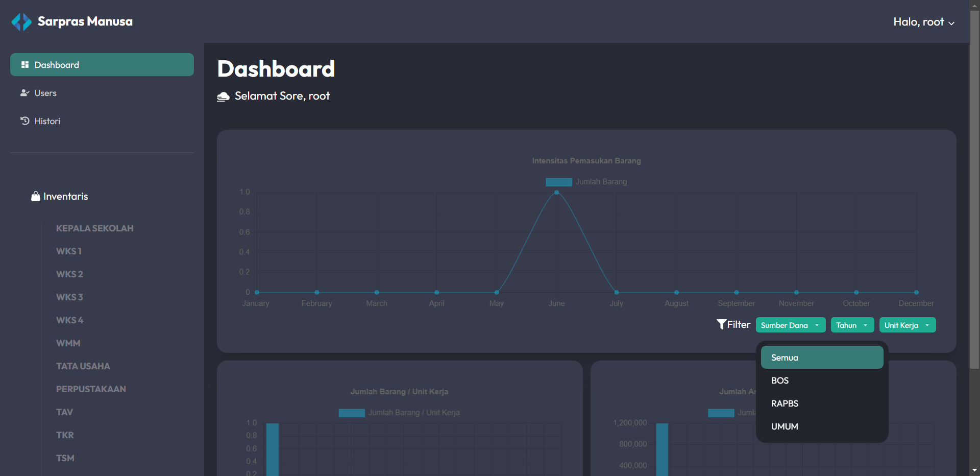980x476 pixels.
Task: Open WKS 1 inventory
Action: click(69, 251)
